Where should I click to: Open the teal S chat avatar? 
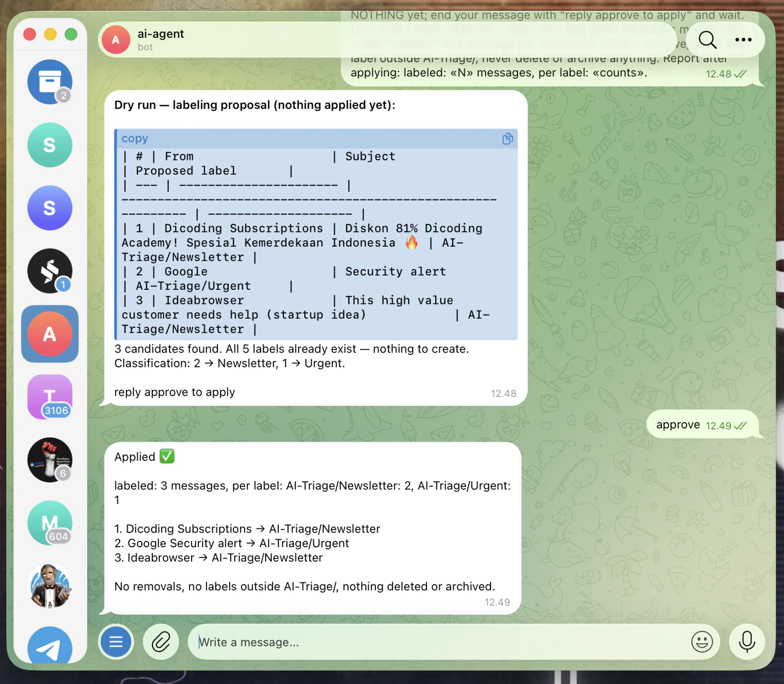click(50, 145)
